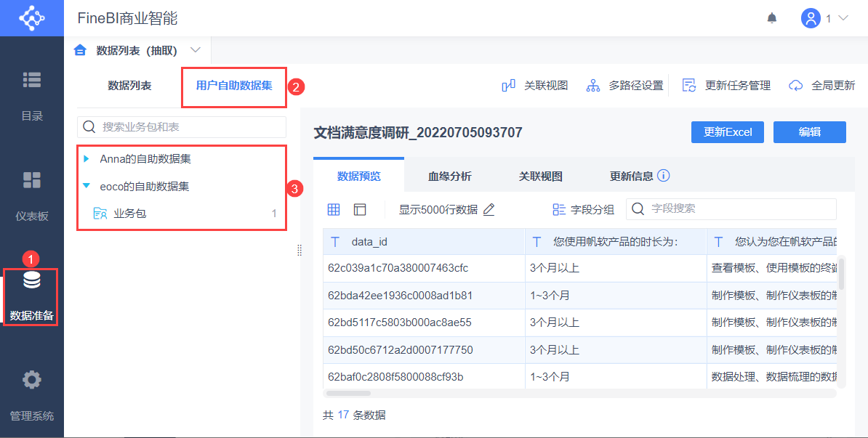
Task: Open 关联视图 in the top toolbar
Action: point(535,86)
